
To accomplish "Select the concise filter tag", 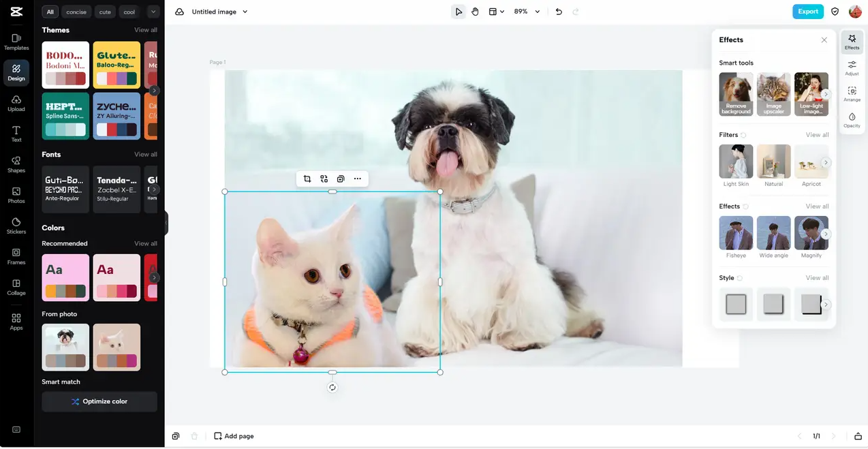I will tap(76, 12).
